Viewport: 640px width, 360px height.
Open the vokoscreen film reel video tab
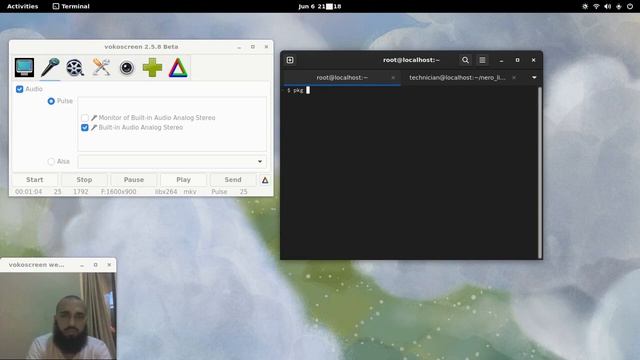pos(75,67)
